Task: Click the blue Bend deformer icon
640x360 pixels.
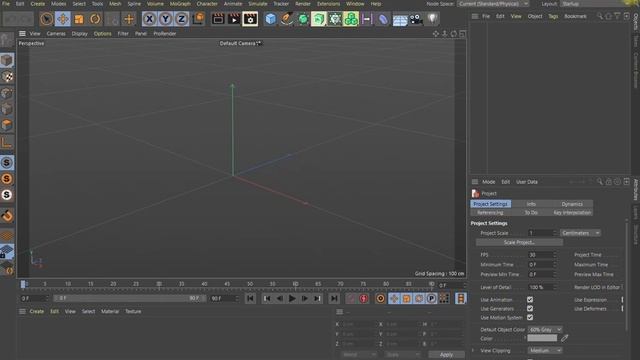Action: pyautogui.click(x=383, y=19)
